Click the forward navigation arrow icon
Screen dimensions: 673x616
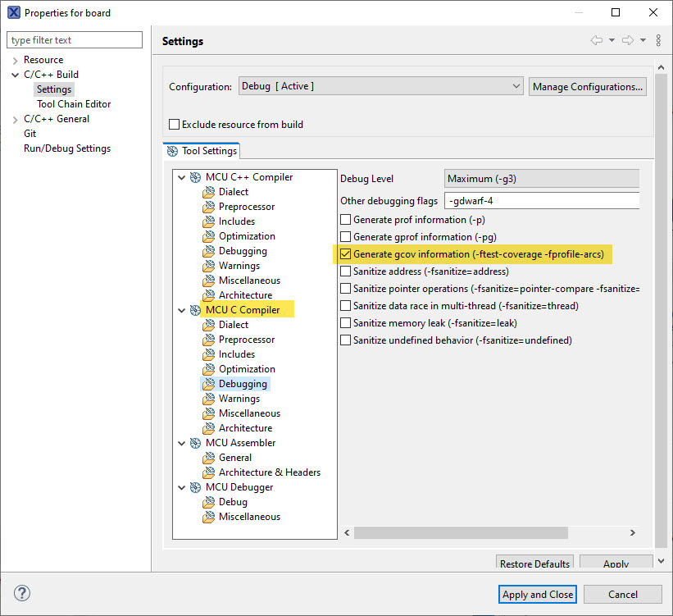(x=628, y=40)
